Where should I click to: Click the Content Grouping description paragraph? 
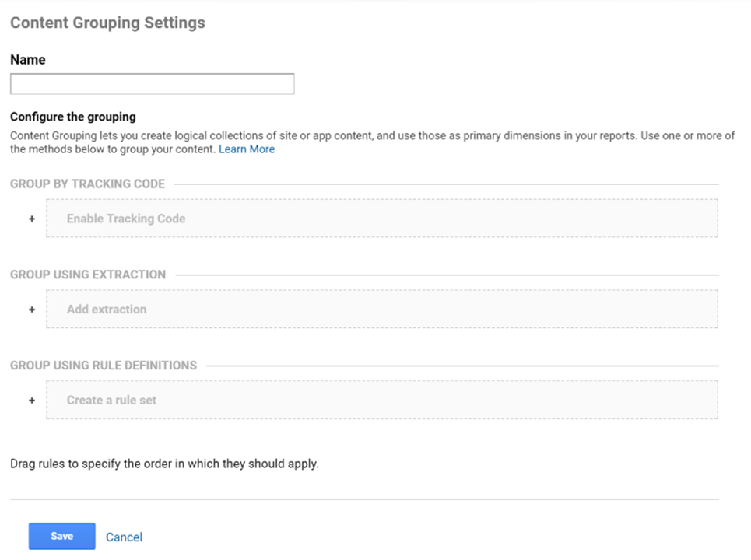(x=372, y=142)
